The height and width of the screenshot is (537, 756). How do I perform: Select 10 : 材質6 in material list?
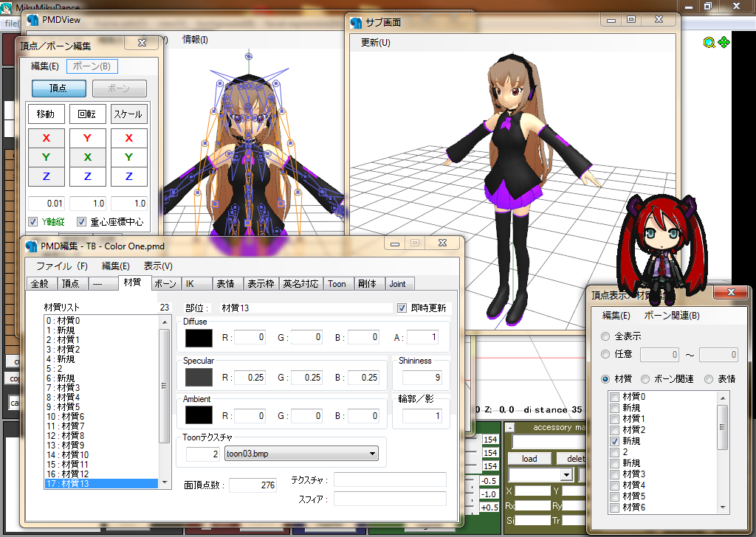pos(101,416)
